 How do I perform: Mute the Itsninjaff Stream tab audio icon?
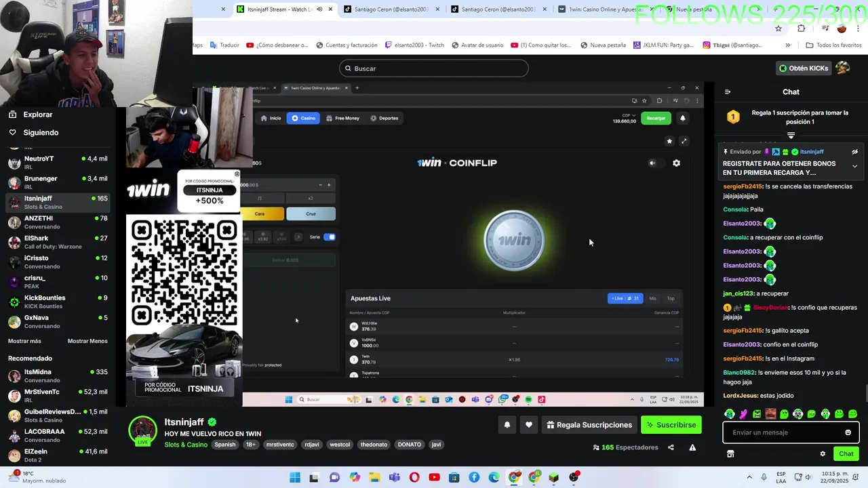[319, 9]
